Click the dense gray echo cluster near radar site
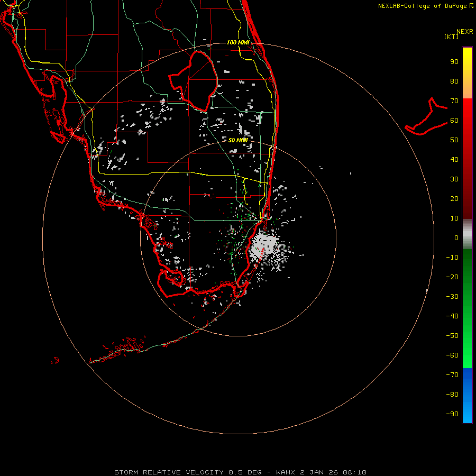This screenshot has height=476, width=476. click(263, 245)
